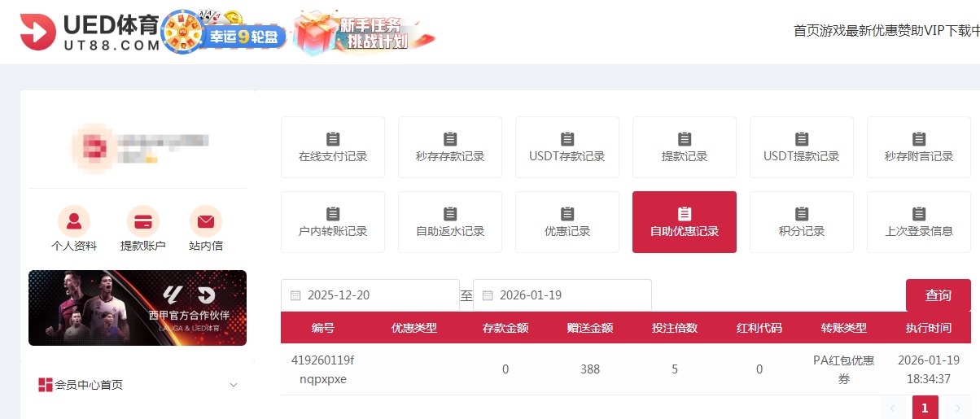Screen dimensions: 980x419
Task: Click clipboard icon above USDT提款记录
Action: 802,139
